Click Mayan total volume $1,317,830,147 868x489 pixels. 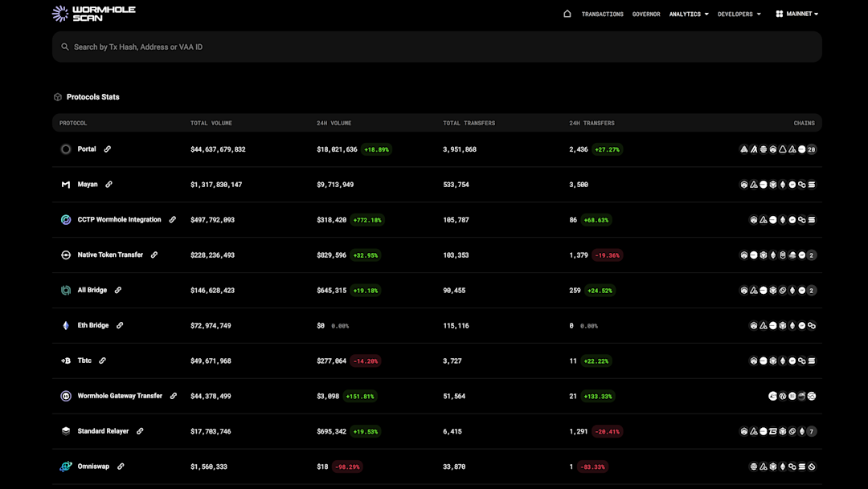pyautogui.click(x=216, y=185)
